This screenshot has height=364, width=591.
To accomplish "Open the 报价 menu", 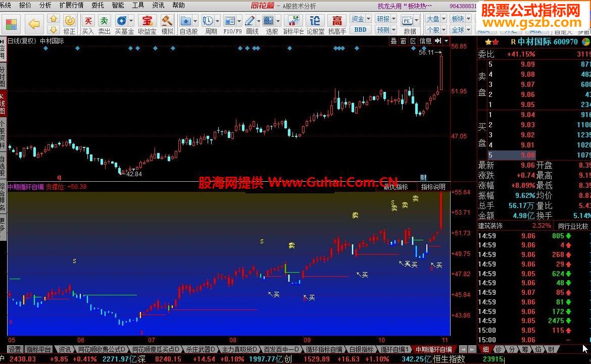I will click(25, 5).
